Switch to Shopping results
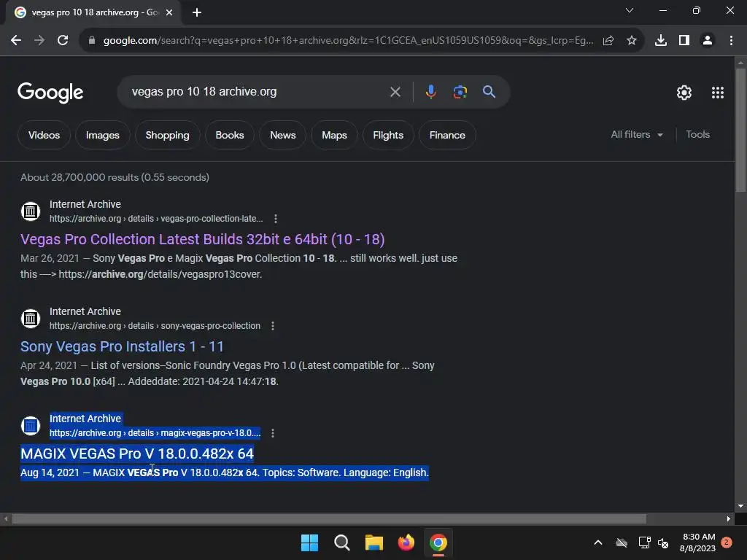 (x=167, y=135)
